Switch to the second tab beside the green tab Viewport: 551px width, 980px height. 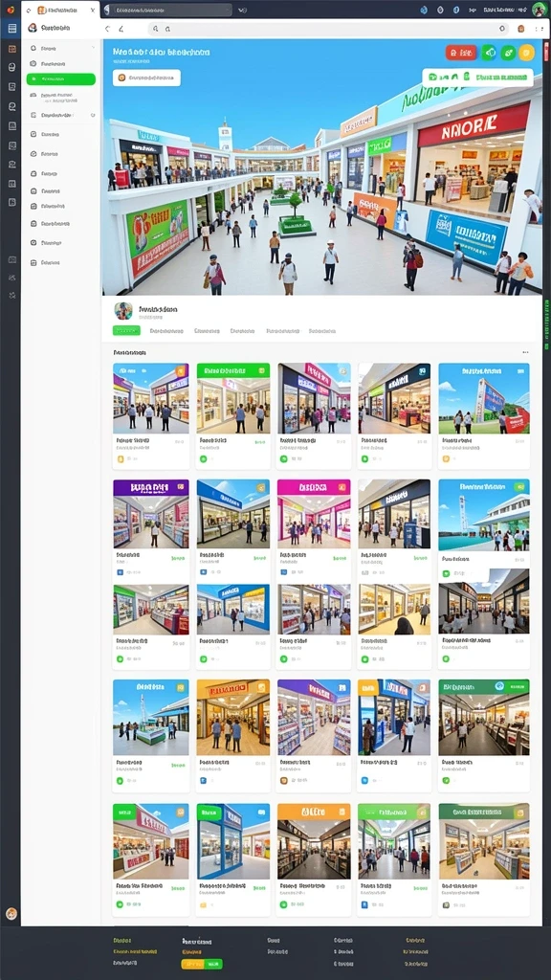(166, 330)
